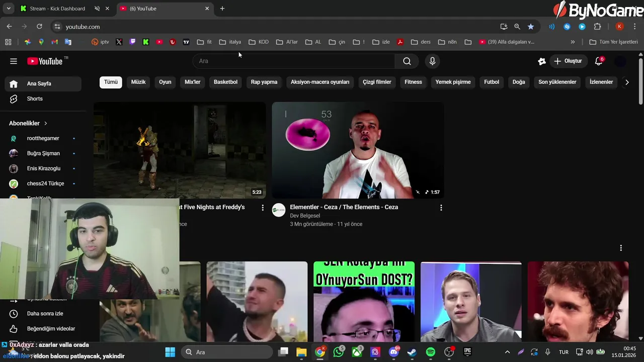
Task: Click the search magnifier button
Action: (x=407, y=61)
